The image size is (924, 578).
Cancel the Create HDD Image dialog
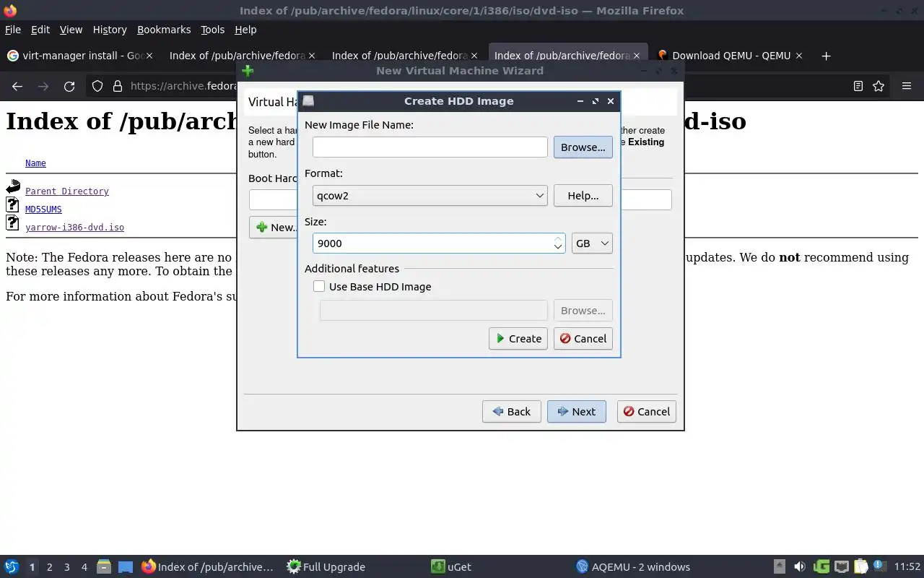pos(583,338)
